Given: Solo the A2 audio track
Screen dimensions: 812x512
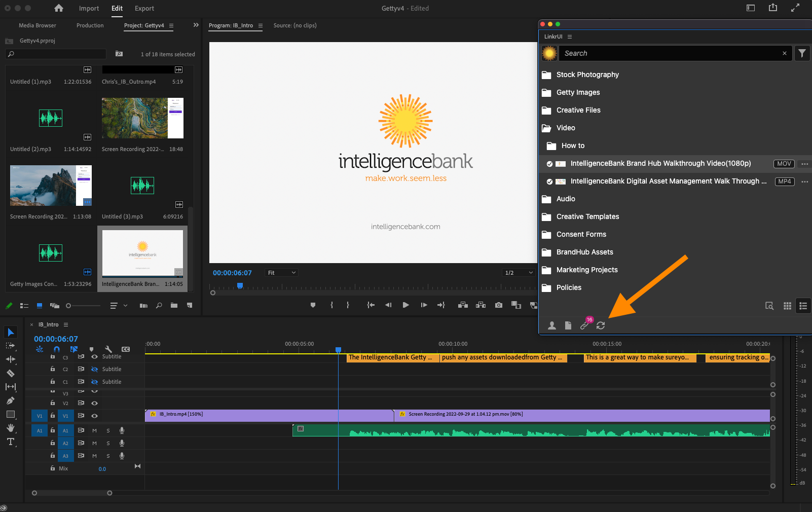Looking at the screenshot, I should (x=108, y=443).
